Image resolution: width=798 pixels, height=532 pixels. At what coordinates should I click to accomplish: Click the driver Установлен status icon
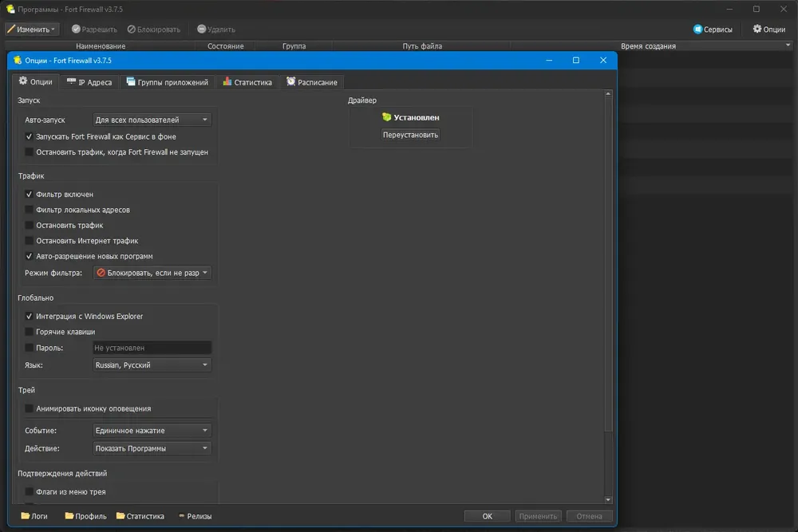[387, 117]
